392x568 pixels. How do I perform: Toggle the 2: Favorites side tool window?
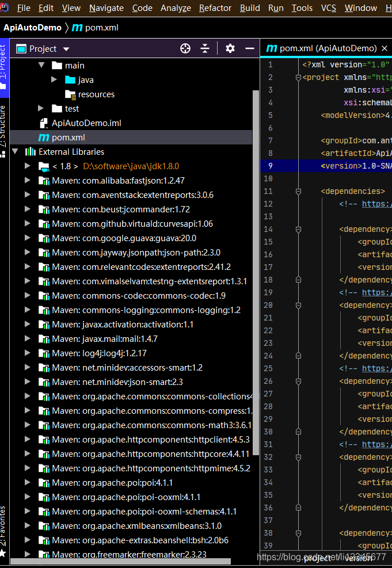pyautogui.click(x=3, y=531)
